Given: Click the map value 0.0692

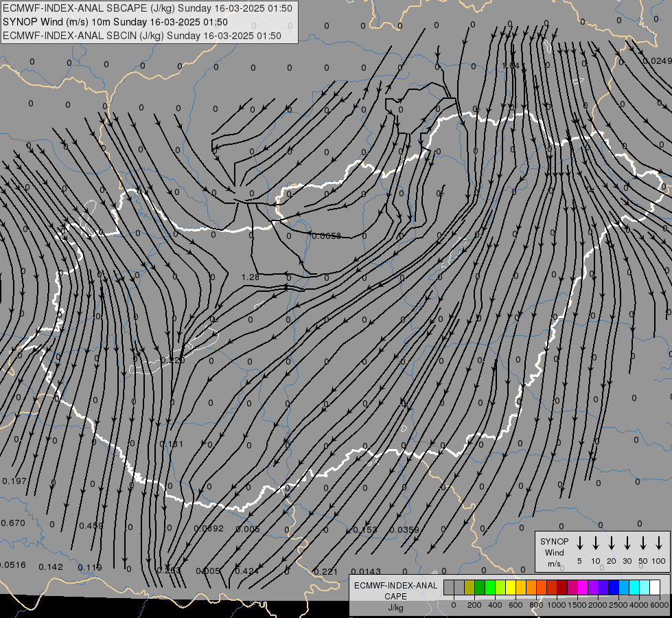Looking at the screenshot, I should pos(209,528).
